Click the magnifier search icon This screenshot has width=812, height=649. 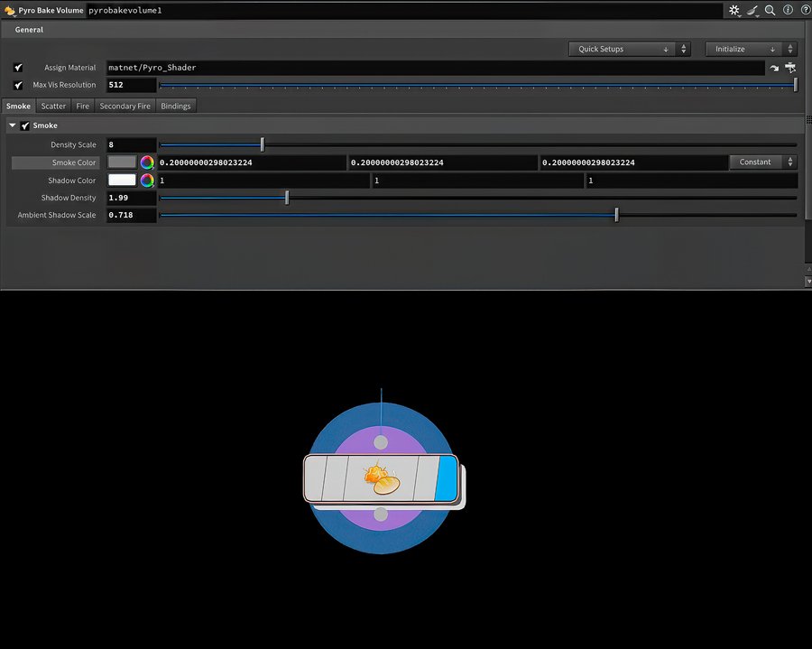click(x=770, y=10)
